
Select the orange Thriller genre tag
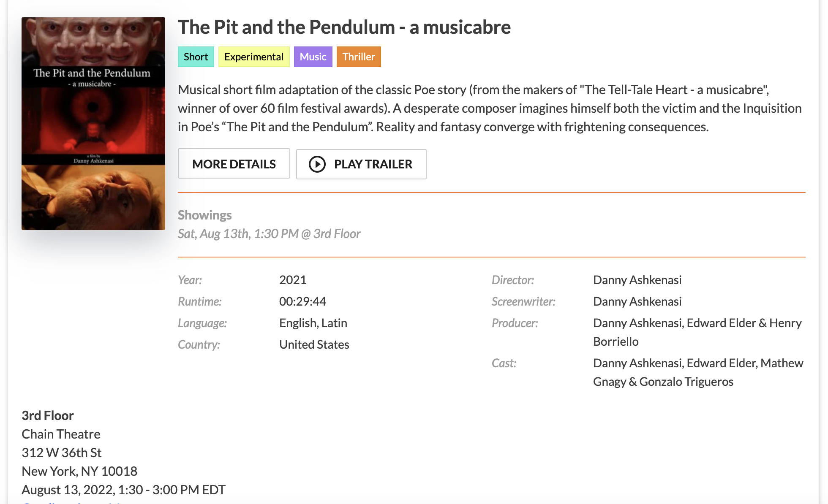(359, 57)
